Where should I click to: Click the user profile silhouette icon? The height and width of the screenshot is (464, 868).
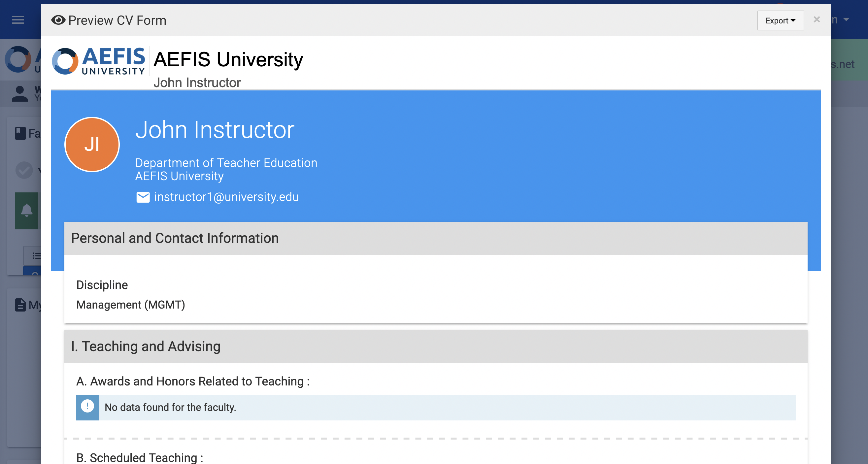[19, 94]
